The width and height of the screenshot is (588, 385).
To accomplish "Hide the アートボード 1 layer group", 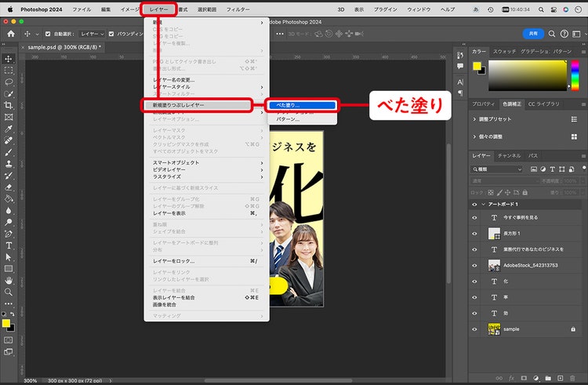I will (474, 205).
